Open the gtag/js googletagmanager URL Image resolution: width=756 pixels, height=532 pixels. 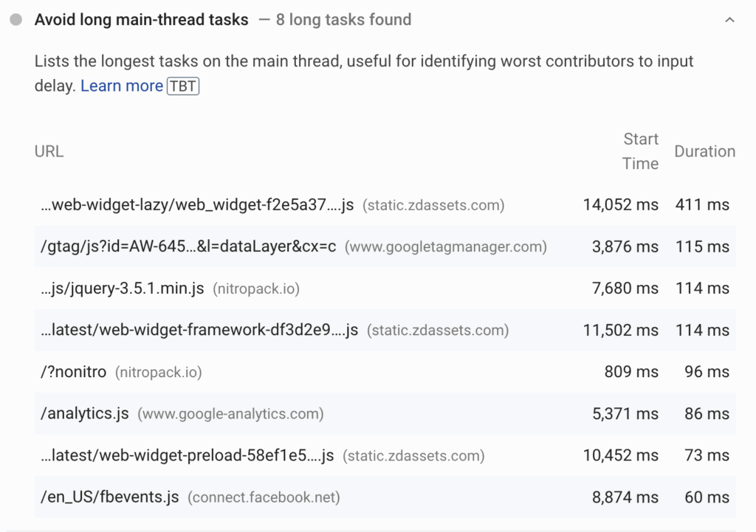click(x=188, y=246)
